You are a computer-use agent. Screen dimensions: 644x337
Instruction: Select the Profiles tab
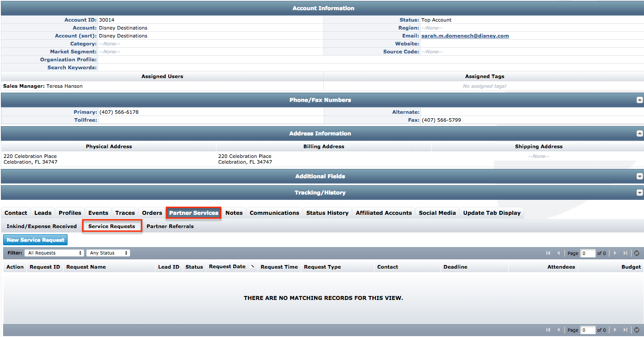pos(70,213)
